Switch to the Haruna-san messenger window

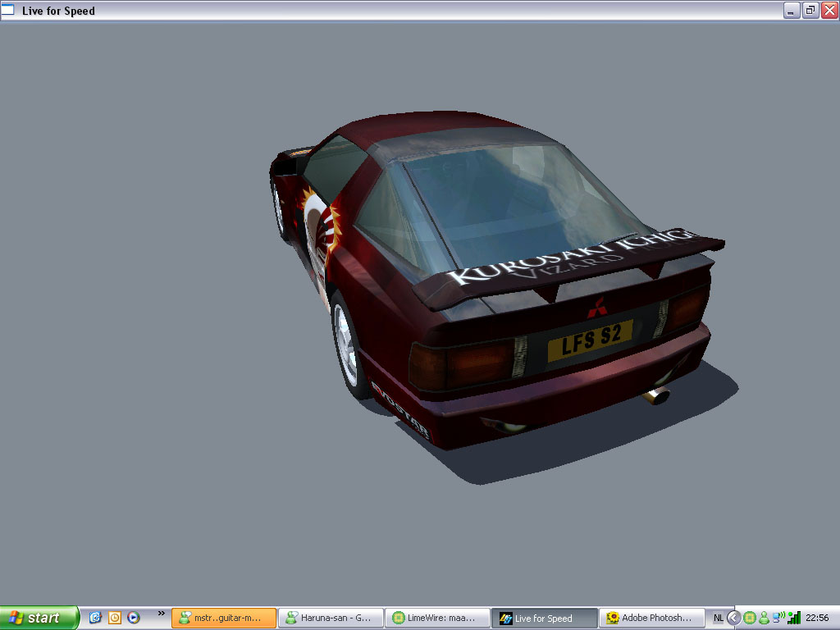pyautogui.click(x=331, y=619)
